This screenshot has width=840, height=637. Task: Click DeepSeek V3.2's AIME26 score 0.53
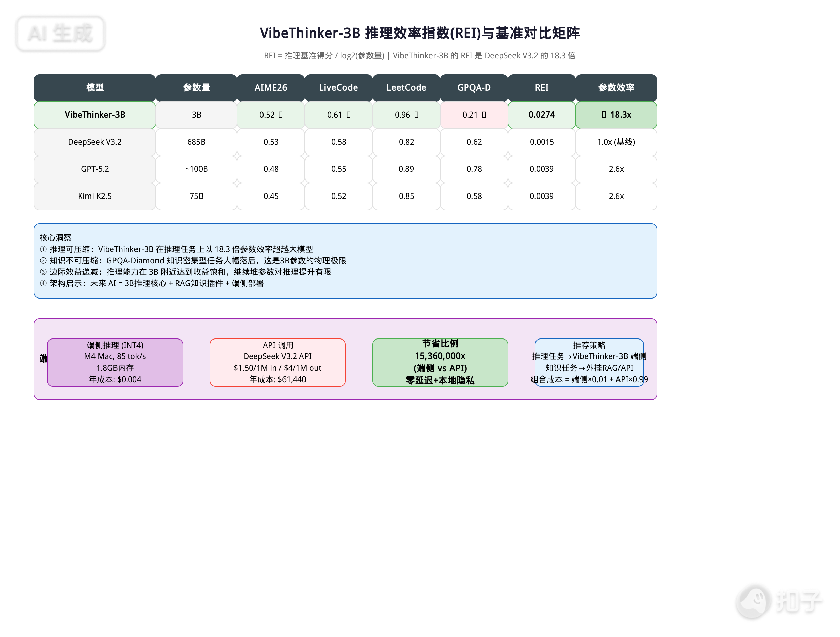click(271, 142)
